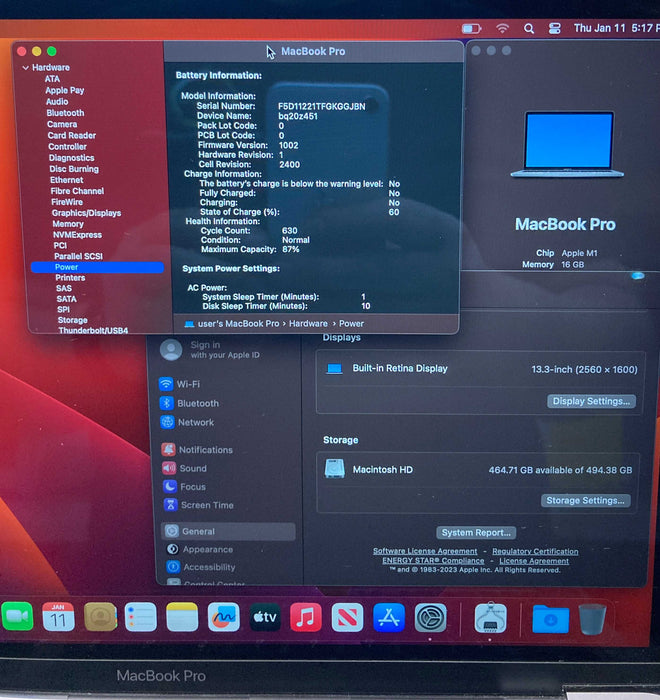
Task: Select Power in hardware list
Action: coord(97,267)
